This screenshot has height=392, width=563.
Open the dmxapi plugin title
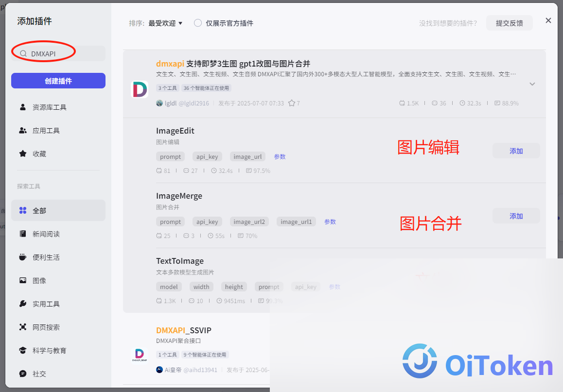(x=233, y=64)
